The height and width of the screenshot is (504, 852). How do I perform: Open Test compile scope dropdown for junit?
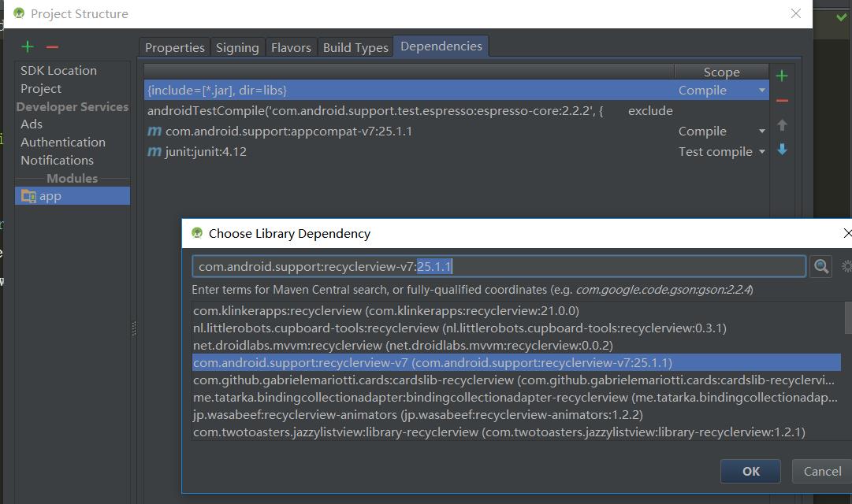coord(761,152)
